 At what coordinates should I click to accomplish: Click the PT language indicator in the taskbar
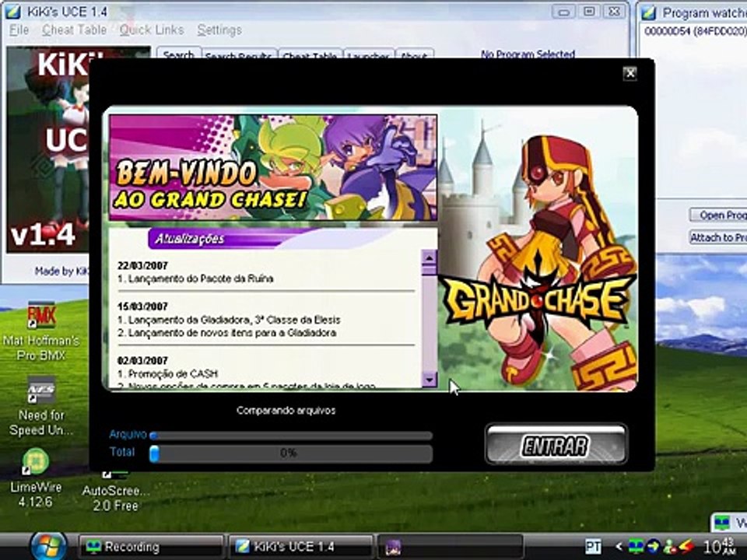tap(593, 546)
